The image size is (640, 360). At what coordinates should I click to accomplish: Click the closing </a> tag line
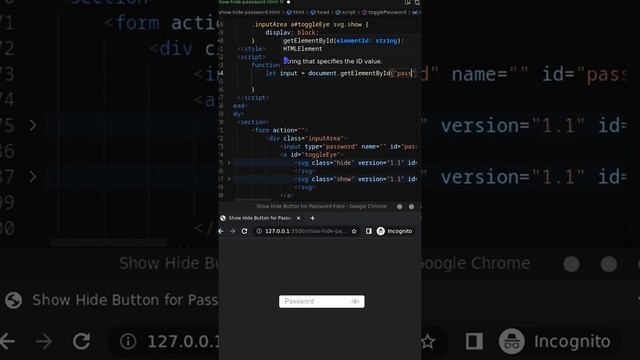click(287, 196)
